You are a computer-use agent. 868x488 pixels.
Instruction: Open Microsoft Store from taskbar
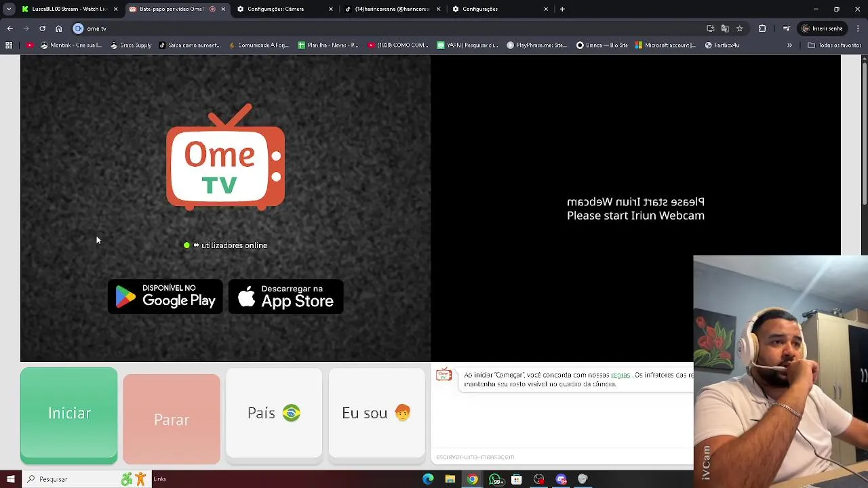coord(517,479)
